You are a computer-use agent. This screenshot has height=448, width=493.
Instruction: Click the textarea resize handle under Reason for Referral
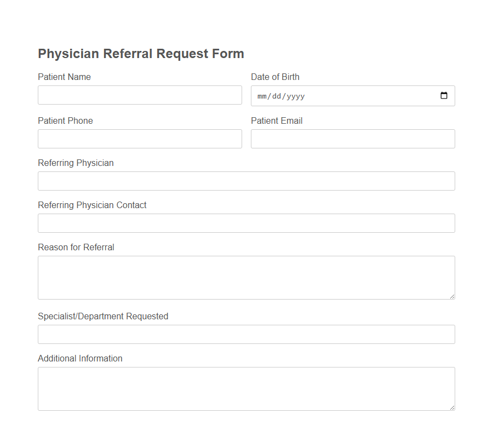(451, 296)
